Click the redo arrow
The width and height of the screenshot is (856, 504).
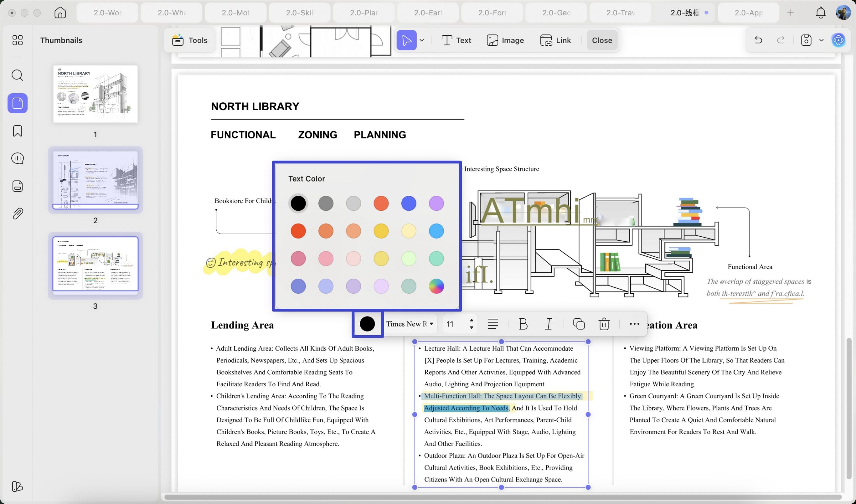click(x=780, y=40)
